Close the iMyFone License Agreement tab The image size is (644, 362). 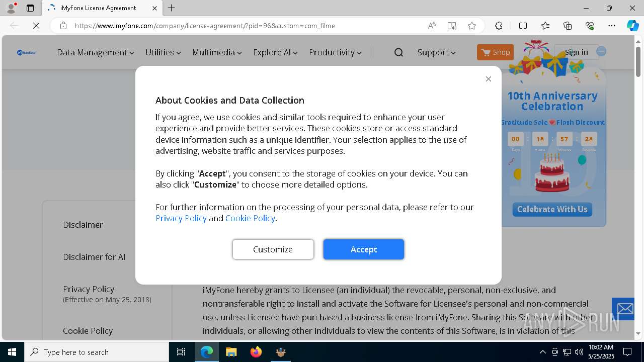pos(154,8)
